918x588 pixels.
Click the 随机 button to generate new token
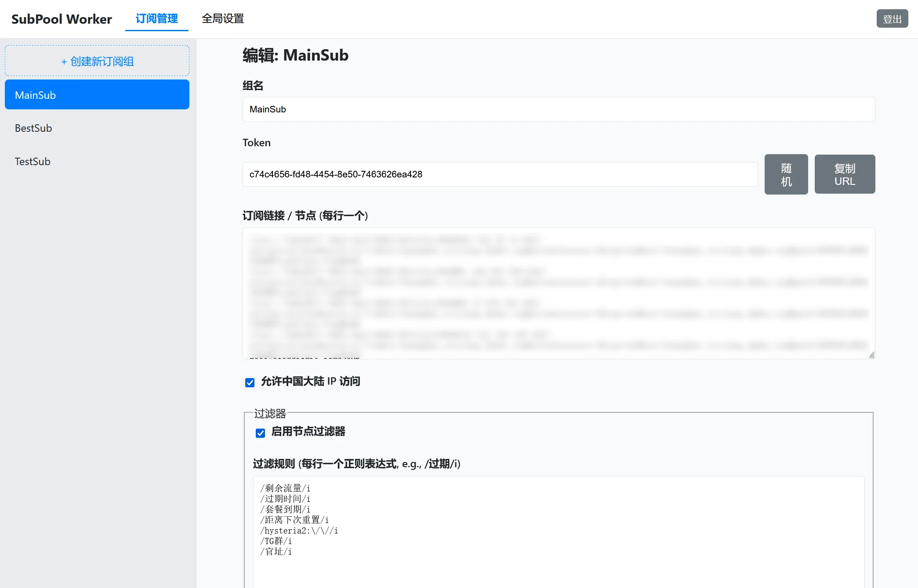click(786, 174)
